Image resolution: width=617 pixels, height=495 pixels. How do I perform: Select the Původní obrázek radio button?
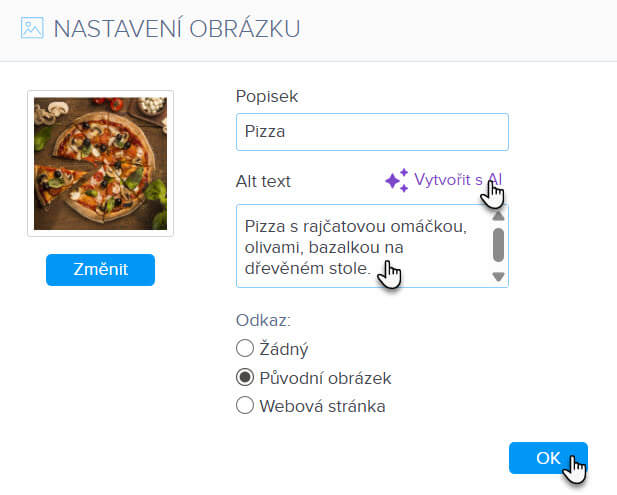pos(245,377)
